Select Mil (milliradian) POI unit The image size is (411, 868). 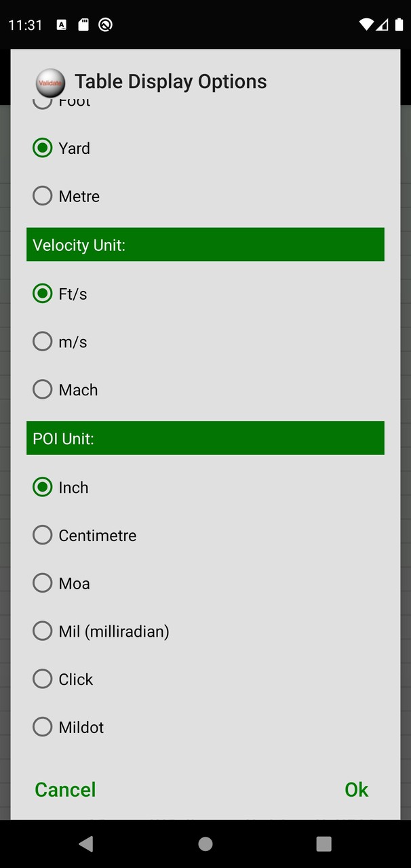pyautogui.click(x=42, y=631)
